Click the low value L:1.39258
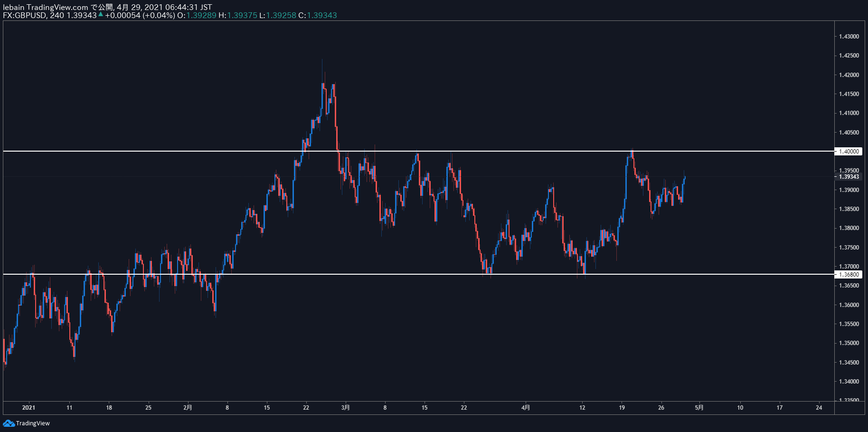This screenshot has width=868, height=432. tap(278, 15)
